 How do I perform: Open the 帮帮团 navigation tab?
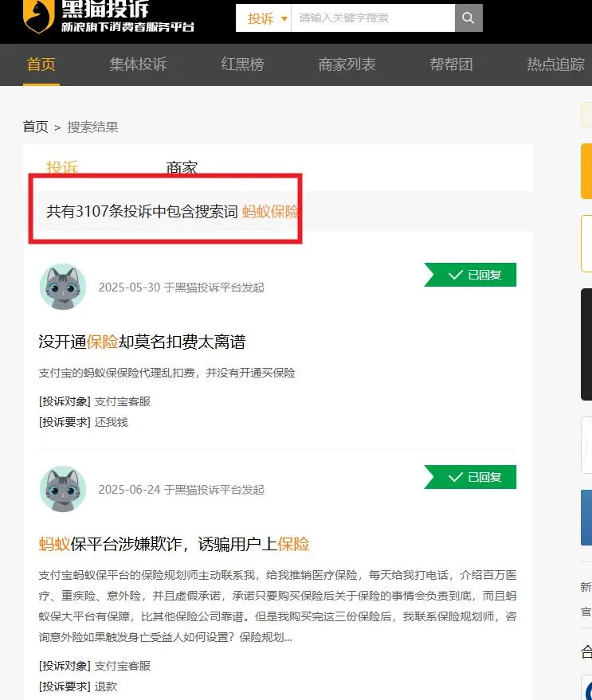(451, 65)
